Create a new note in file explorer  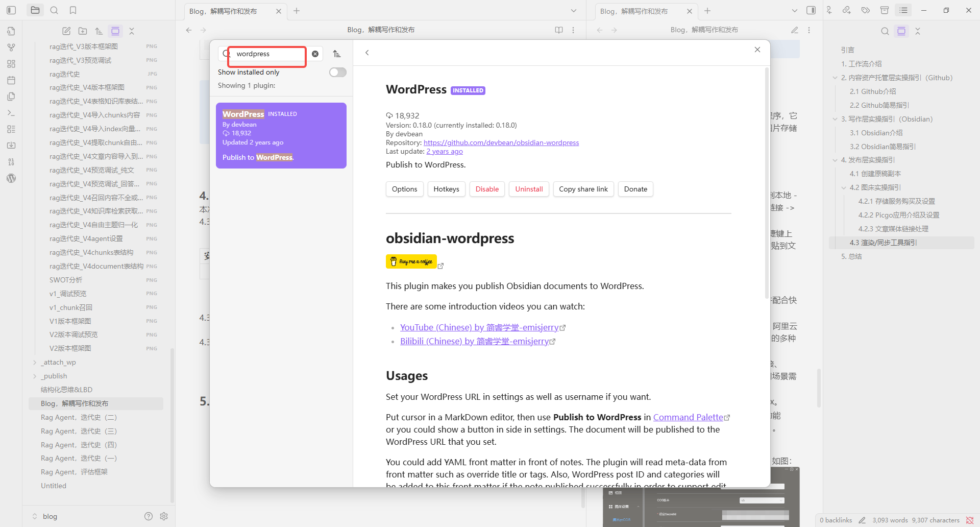(x=66, y=31)
